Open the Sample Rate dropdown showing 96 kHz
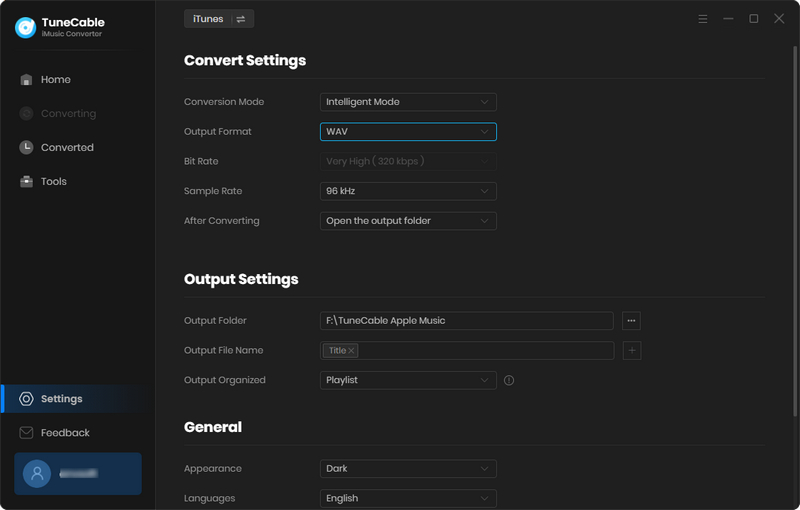Viewport: 800px width, 510px height. (408, 191)
